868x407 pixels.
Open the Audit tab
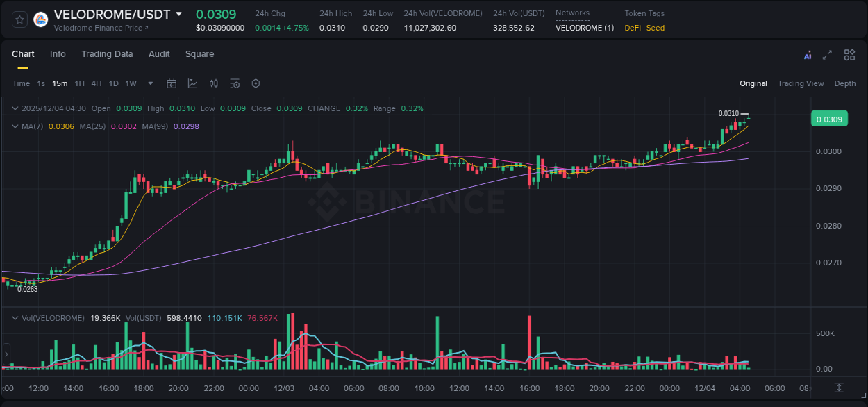pos(159,54)
